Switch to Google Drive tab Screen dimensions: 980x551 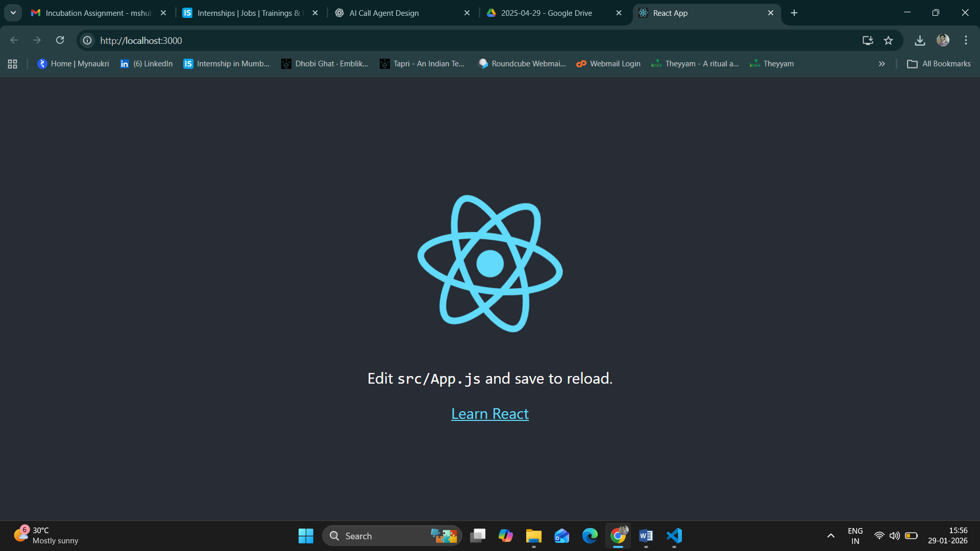546,13
